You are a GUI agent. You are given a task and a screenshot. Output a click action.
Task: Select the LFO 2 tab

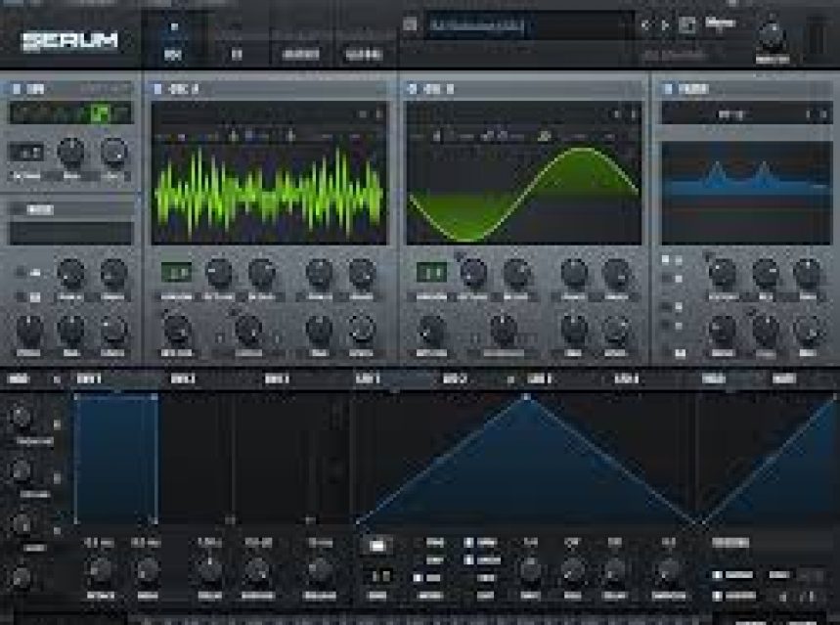[x=455, y=379]
